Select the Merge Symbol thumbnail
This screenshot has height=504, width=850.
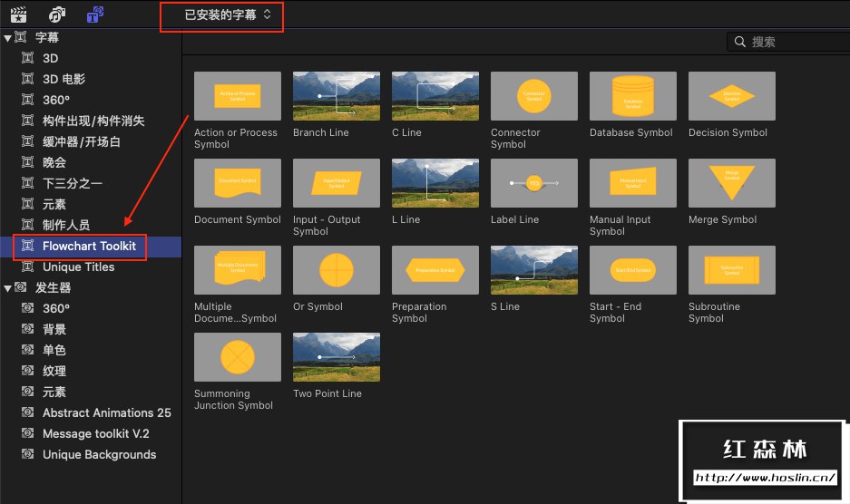click(x=732, y=183)
